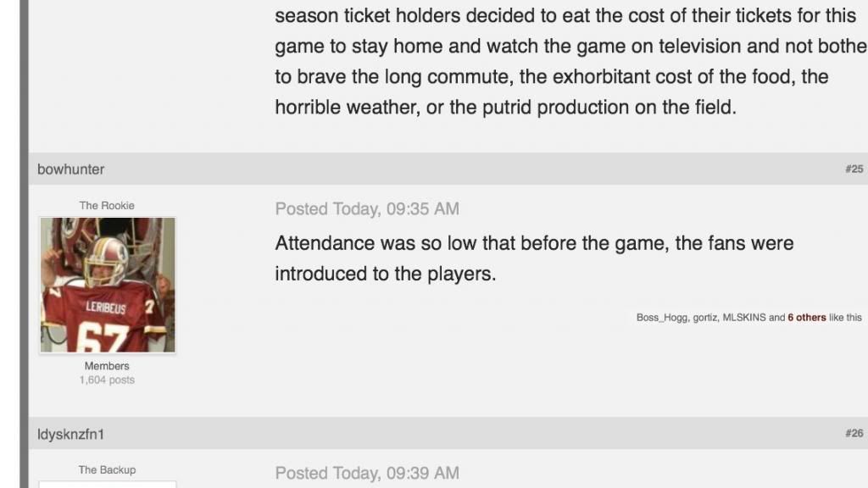Viewport: 868px width, 488px height.
Task: Click the #26 post permalink
Action: [854, 434]
